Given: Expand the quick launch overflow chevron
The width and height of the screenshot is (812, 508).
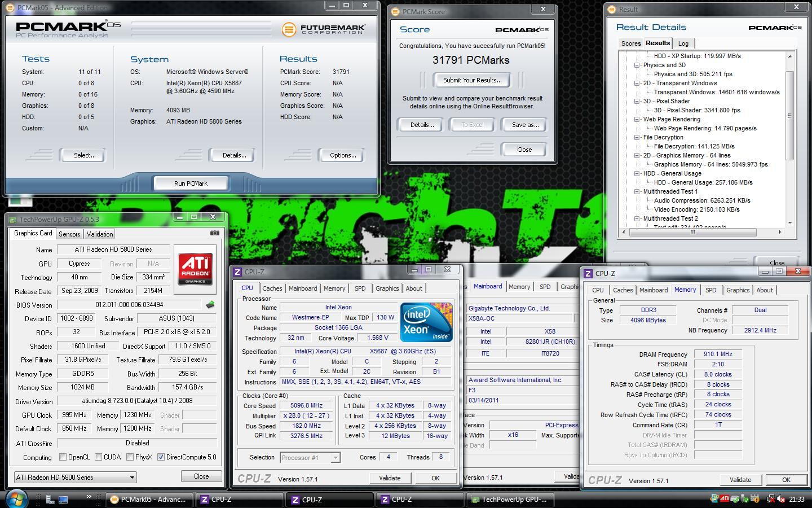Looking at the screenshot, I should [x=89, y=497].
